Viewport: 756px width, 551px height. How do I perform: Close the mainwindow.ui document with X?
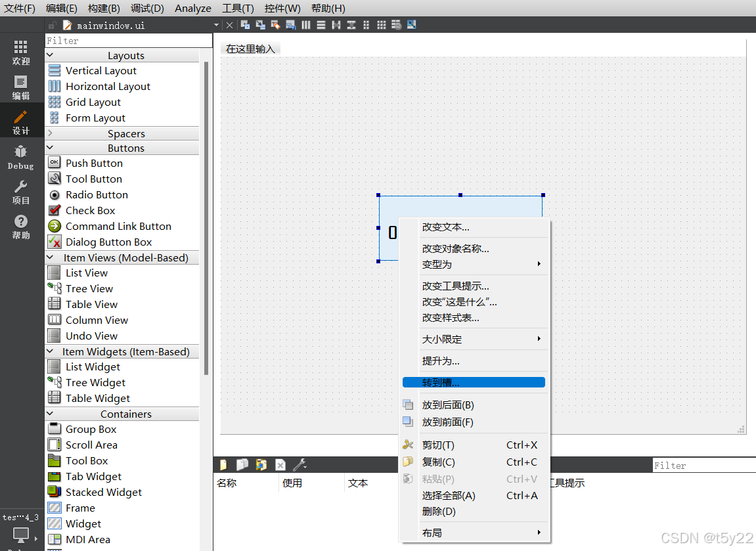(x=229, y=25)
